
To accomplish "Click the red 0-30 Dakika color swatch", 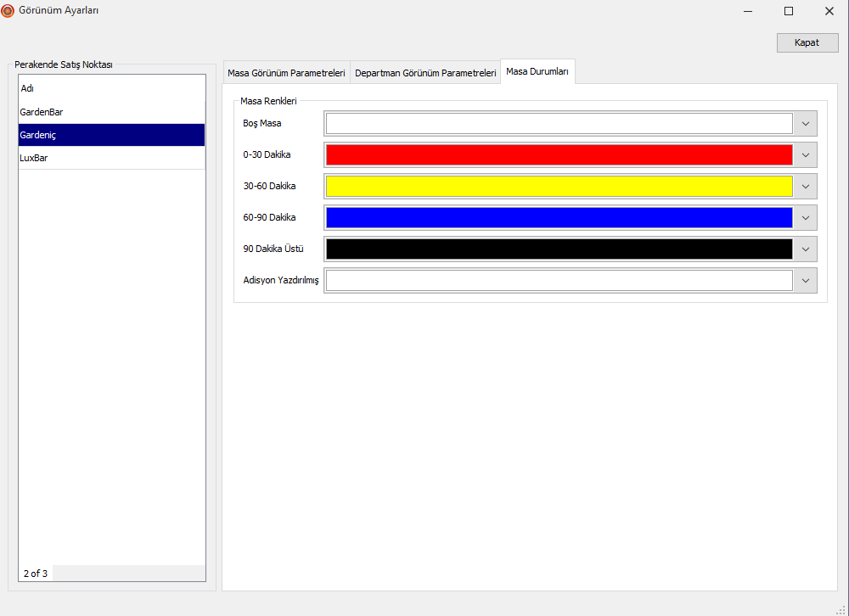I will (x=559, y=155).
